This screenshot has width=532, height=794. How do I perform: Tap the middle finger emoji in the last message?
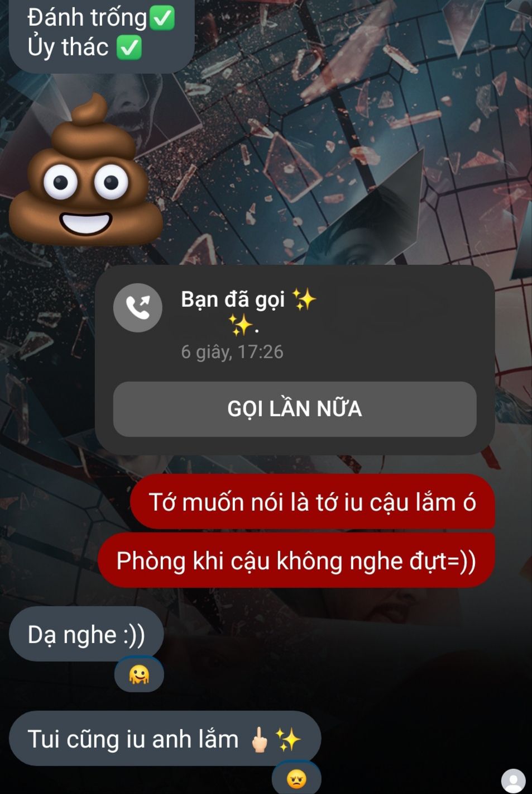(259, 740)
